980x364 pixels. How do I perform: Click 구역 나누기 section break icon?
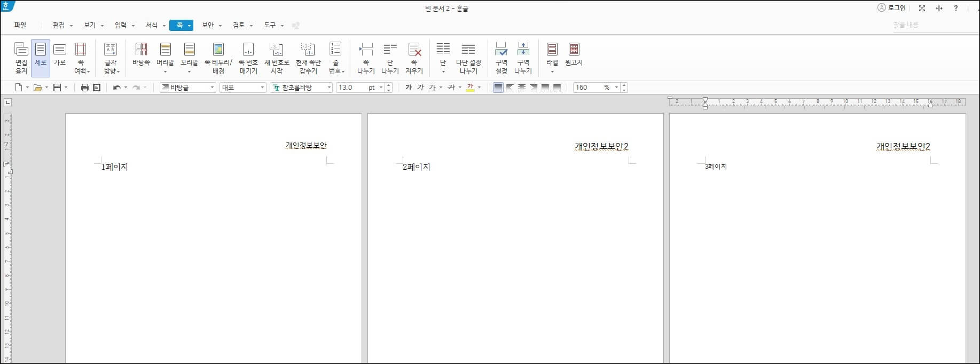pos(523,58)
